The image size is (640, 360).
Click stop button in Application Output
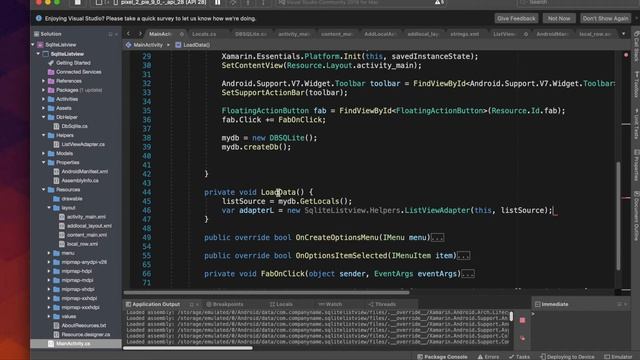tap(522, 320)
